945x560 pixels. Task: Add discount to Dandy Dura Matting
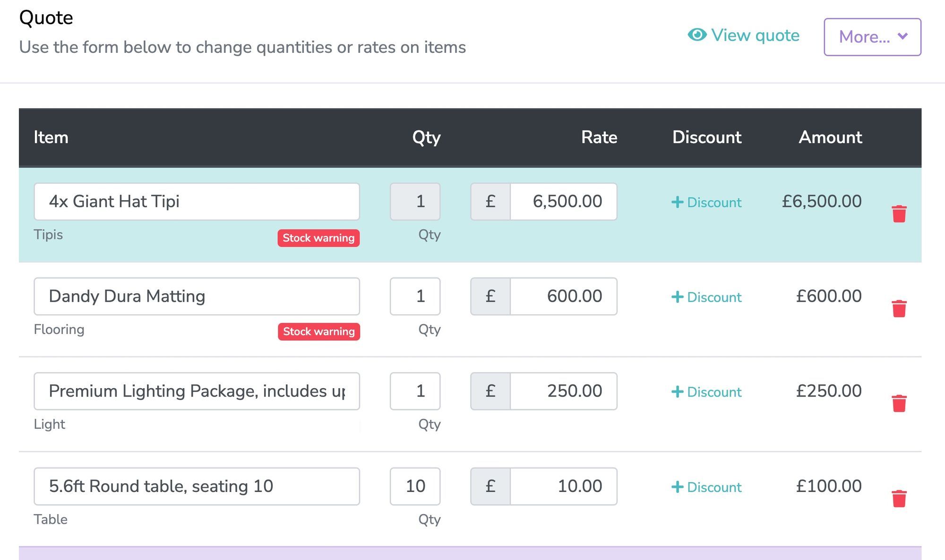pos(706,297)
